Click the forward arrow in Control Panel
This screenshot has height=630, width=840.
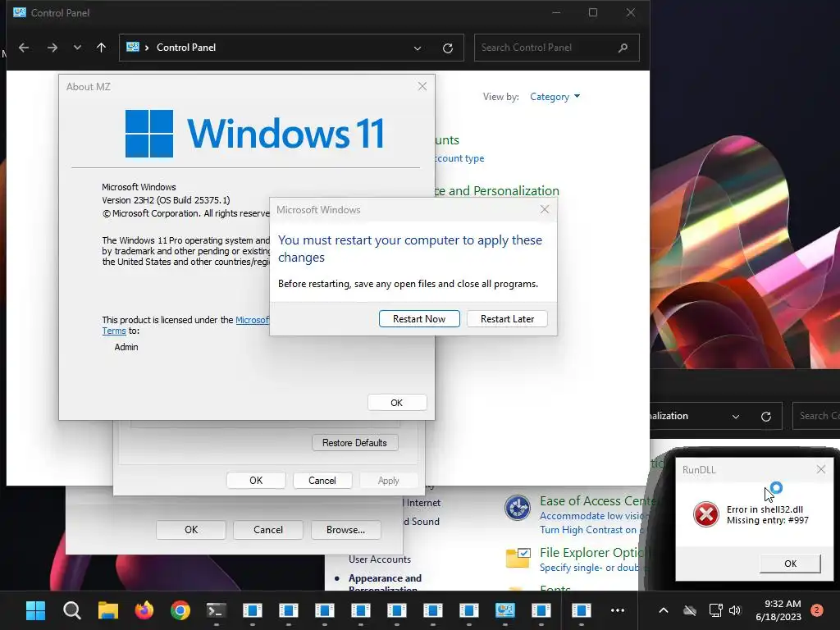(x=52, y=48)
